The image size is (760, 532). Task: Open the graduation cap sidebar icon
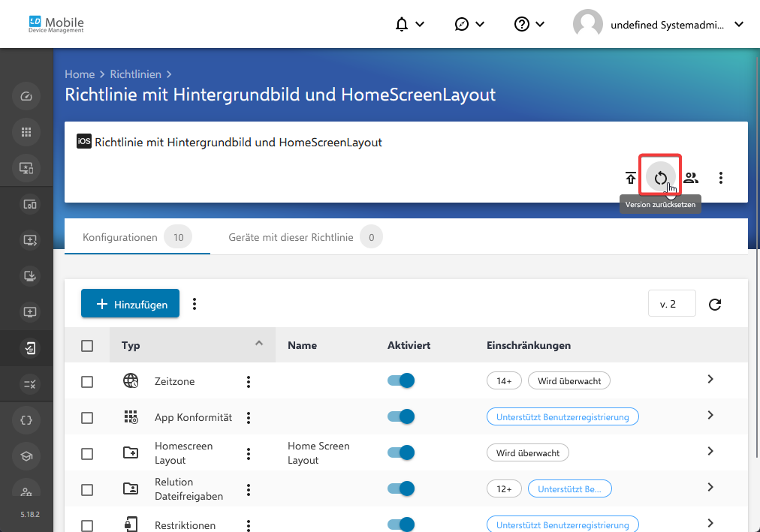click(26, 456)
